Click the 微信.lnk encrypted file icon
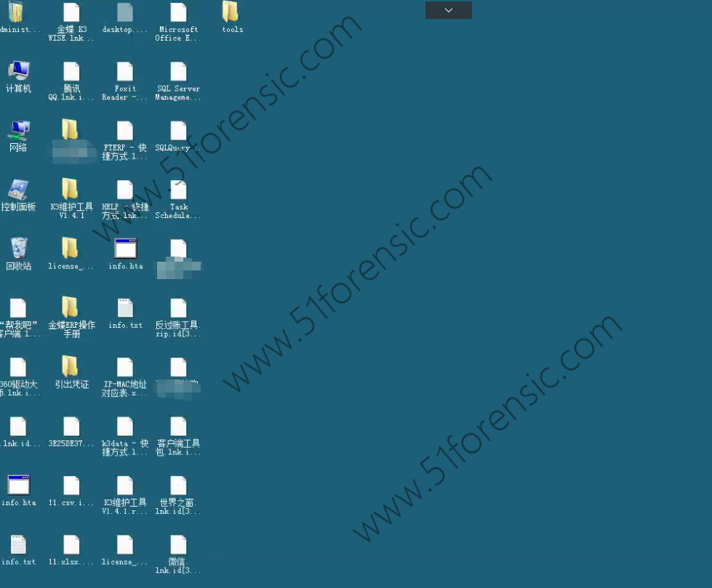This screenshot has height=588, width=712. [x=178, y=545]
